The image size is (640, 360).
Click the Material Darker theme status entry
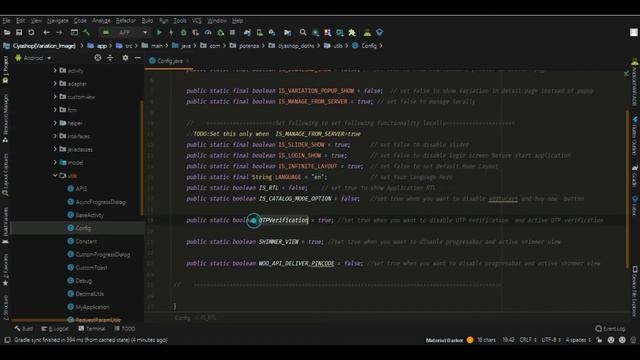pos(444,340)
